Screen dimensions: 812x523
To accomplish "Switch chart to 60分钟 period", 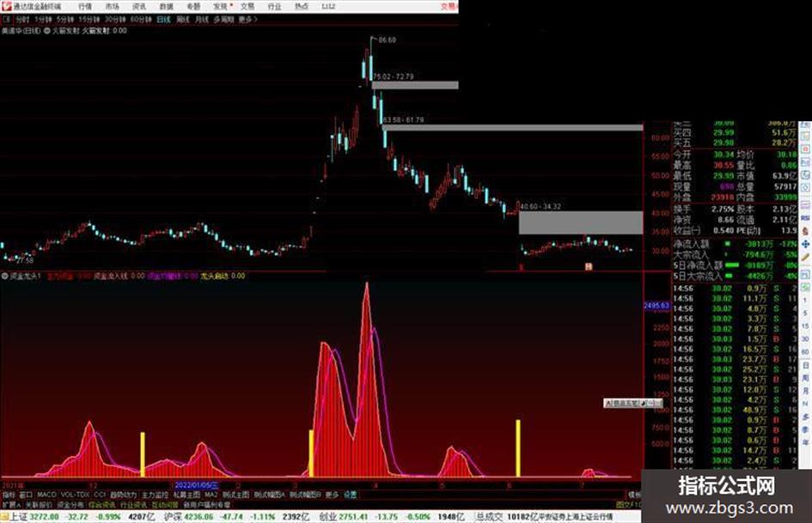I will (141, 19).
